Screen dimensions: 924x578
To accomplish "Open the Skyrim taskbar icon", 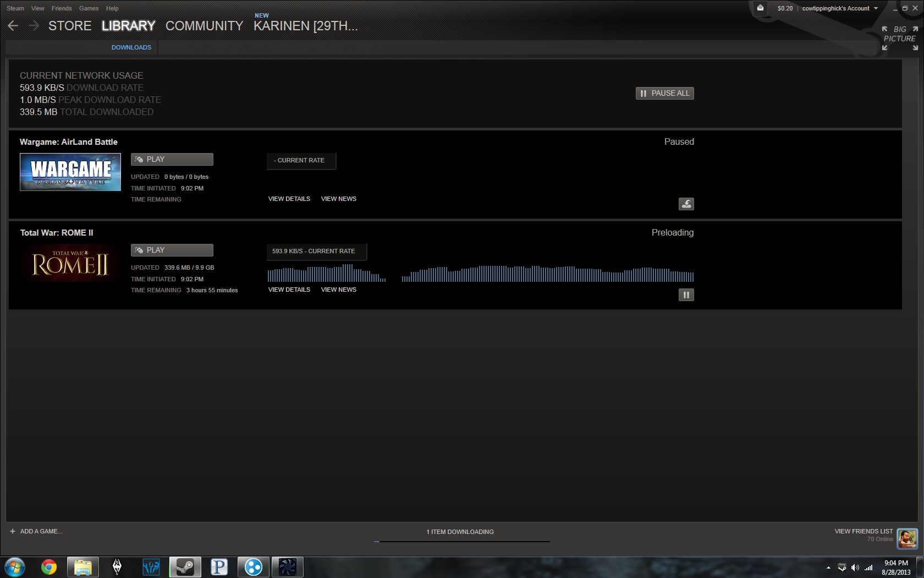I will click(117, 567).
